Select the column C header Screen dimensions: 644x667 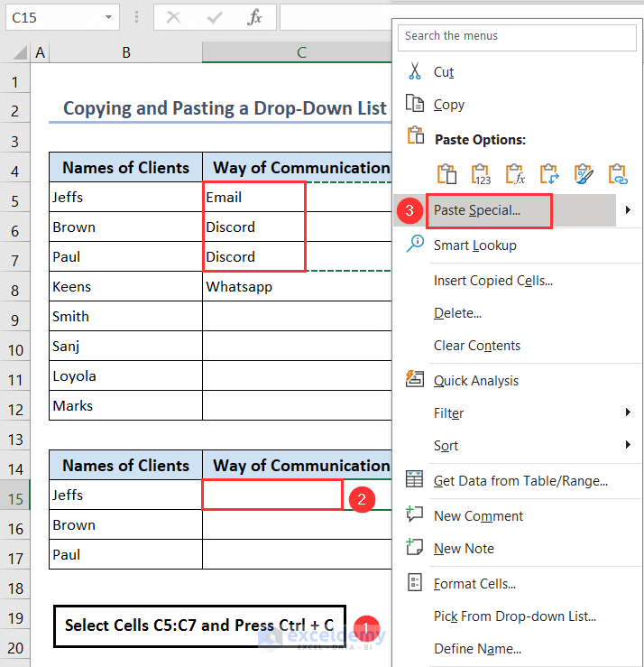tap(301, 53)
